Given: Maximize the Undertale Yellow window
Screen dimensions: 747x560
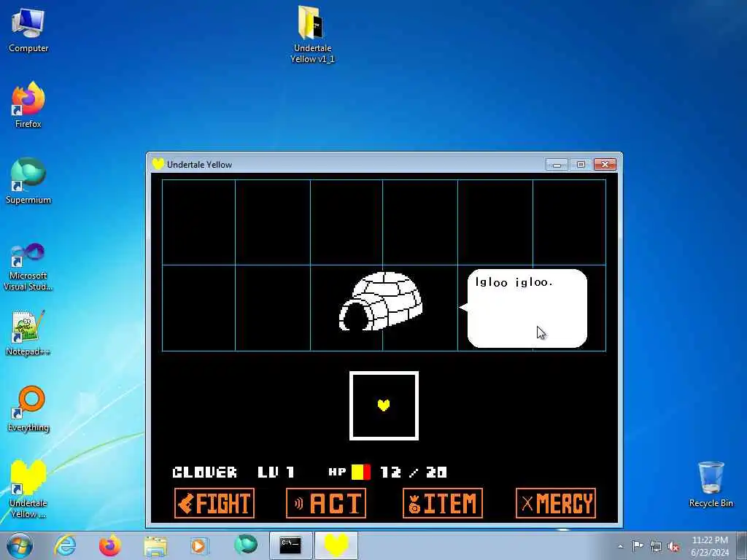Looking at the screenshot, I should (x=581, y=165).
